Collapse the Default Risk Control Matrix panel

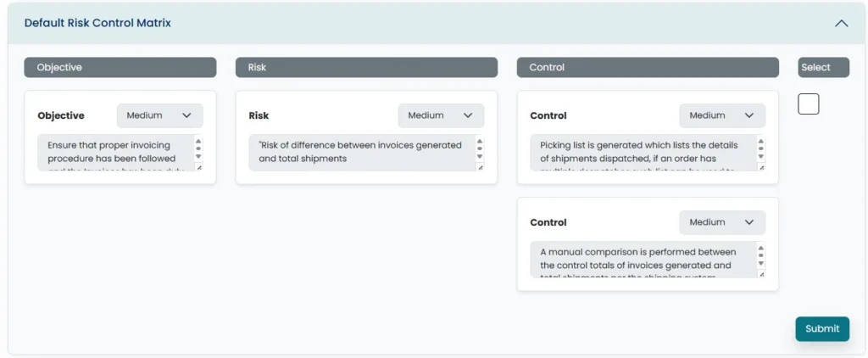841,24
